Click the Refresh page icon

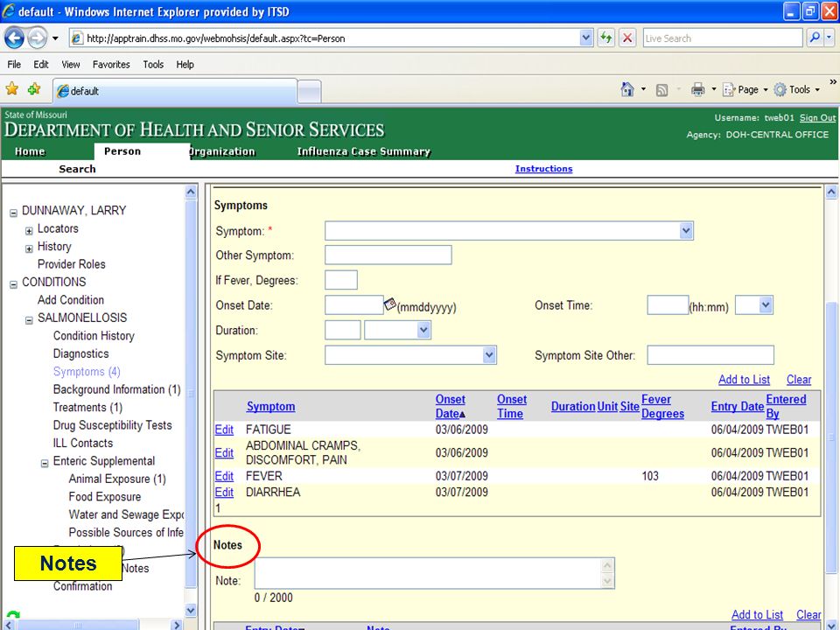(605, 38)
